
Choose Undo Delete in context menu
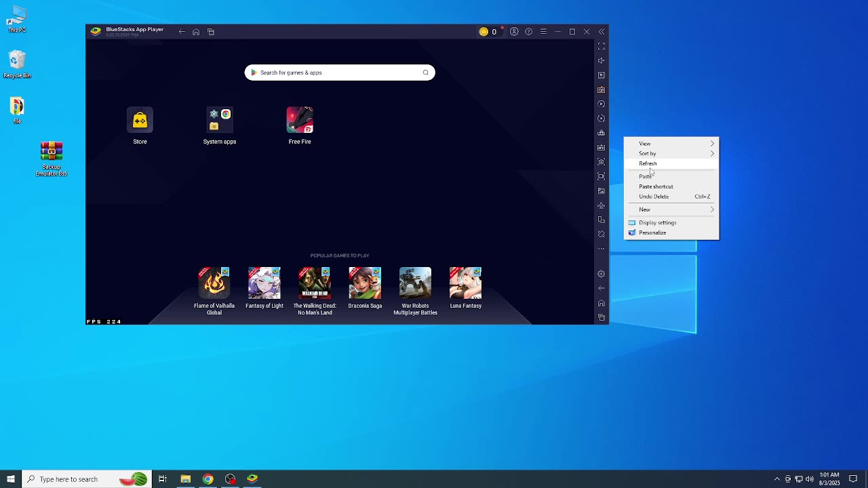(x=671, y=197)
